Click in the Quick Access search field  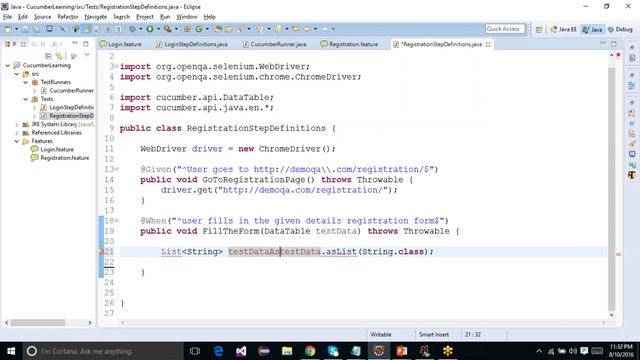tap(505, 29)
